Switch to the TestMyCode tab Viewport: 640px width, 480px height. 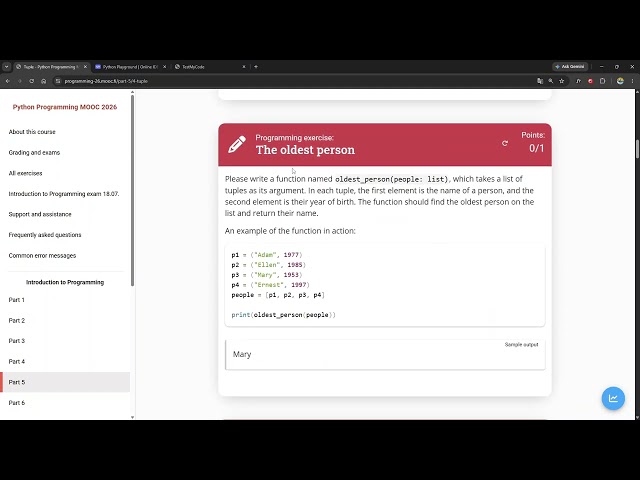(x=210, y=67)
